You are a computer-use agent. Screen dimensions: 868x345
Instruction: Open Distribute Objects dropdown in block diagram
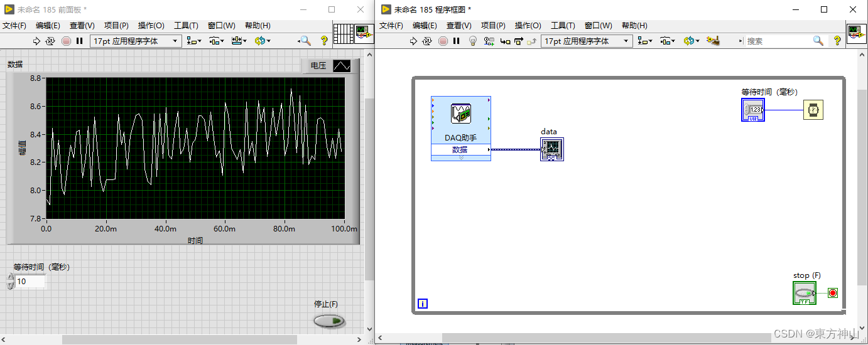tap(668, 41)
